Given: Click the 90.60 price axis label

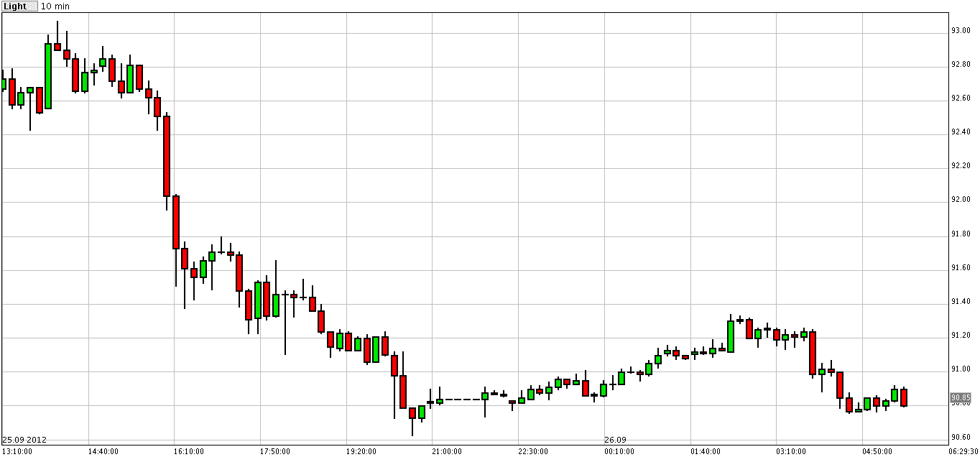Looking at the screenshot, I should (x=961, y=437).
